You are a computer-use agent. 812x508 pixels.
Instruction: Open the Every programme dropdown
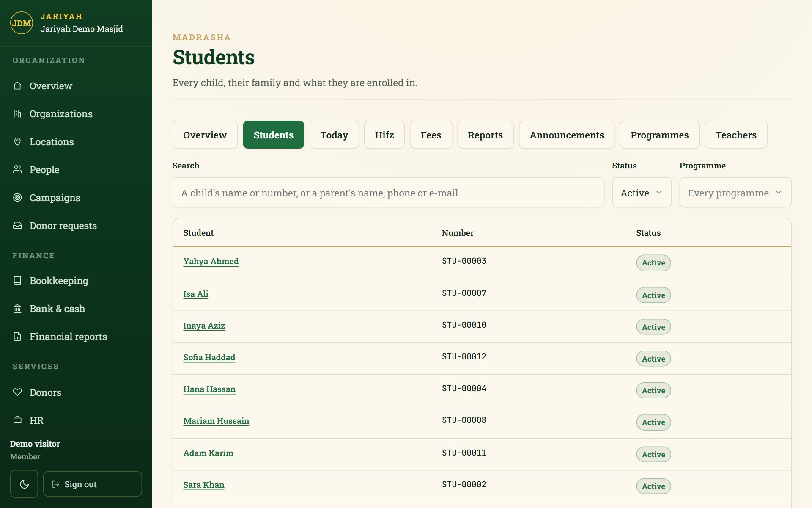(735, 193)
